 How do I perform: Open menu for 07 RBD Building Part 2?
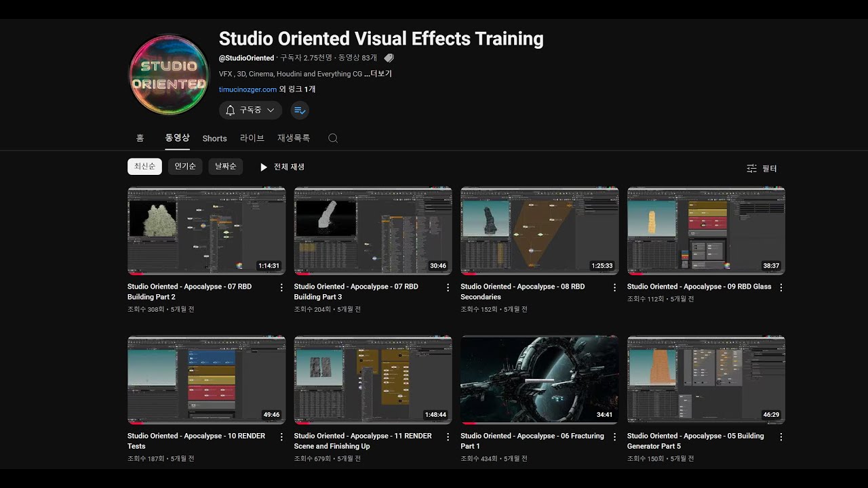(x=281, y=287)
